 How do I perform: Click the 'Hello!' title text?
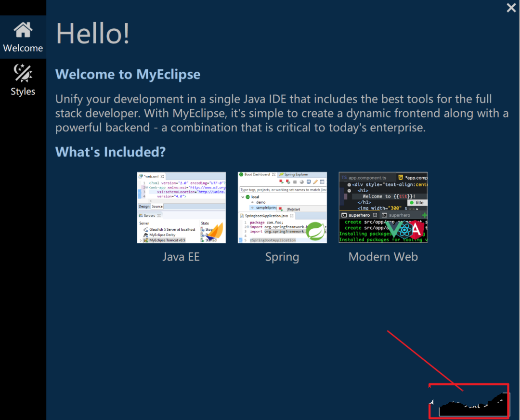[x=92, y=33]
